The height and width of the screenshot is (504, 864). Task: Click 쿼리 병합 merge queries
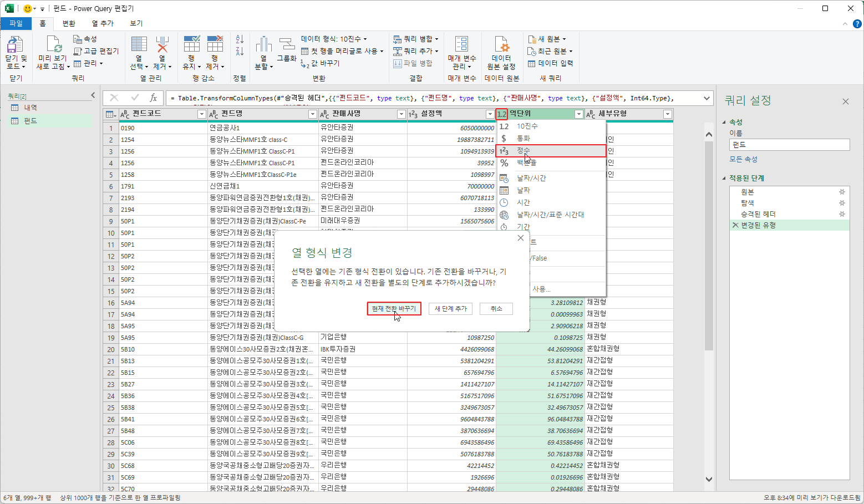(x=416, y=39)
